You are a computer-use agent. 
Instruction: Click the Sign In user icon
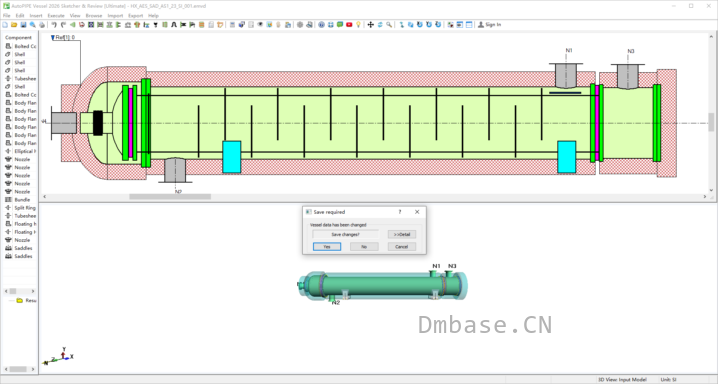coord(481,25)
